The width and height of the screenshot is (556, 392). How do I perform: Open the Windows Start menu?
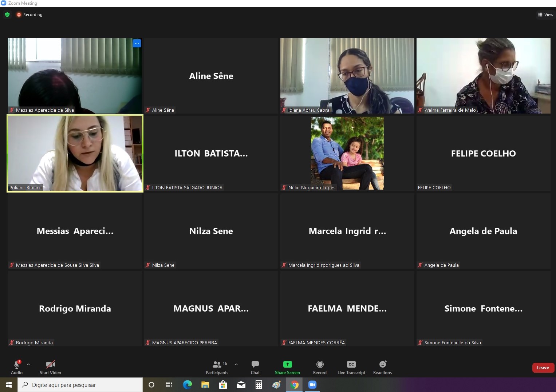(x=9, y=385)
